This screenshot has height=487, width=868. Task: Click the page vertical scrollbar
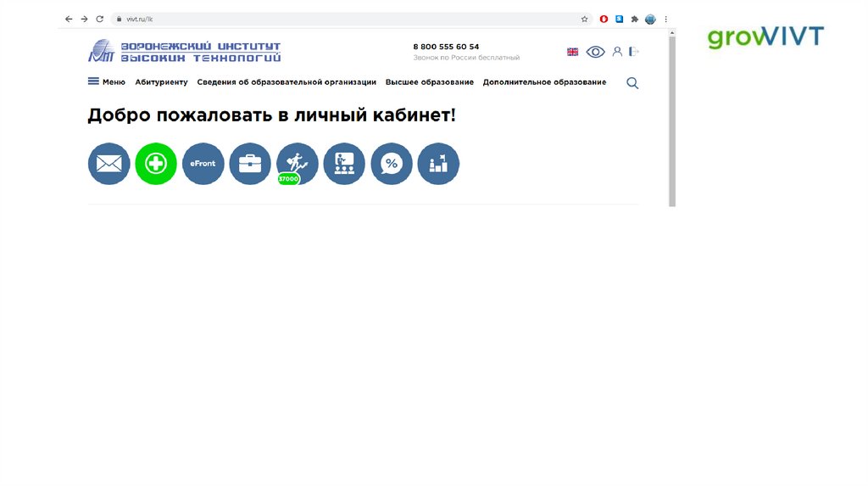tap(672, 122)
